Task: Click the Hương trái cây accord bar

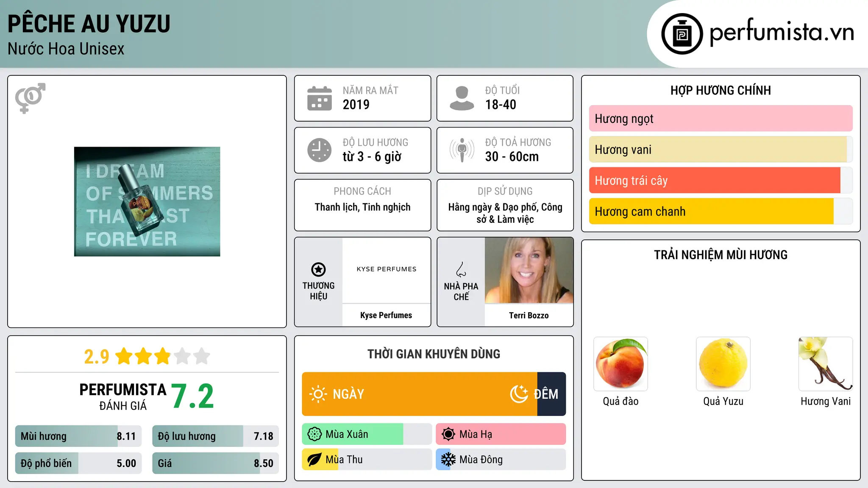Action: [x=721, y=180]
